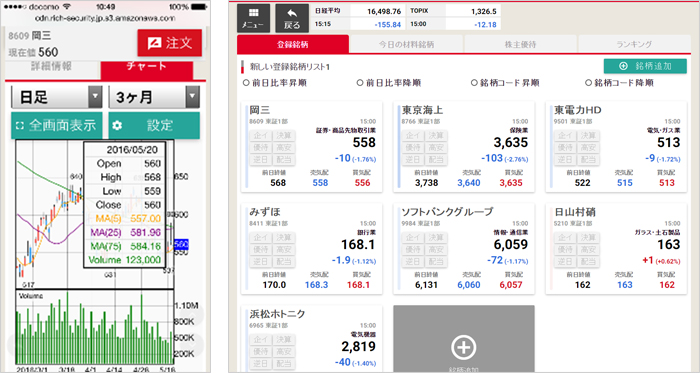Image resolution: width=700 pixels, height=373 pixels.
Task: Switch to the 登録銘柄 tab
Action: click(293, 44)
